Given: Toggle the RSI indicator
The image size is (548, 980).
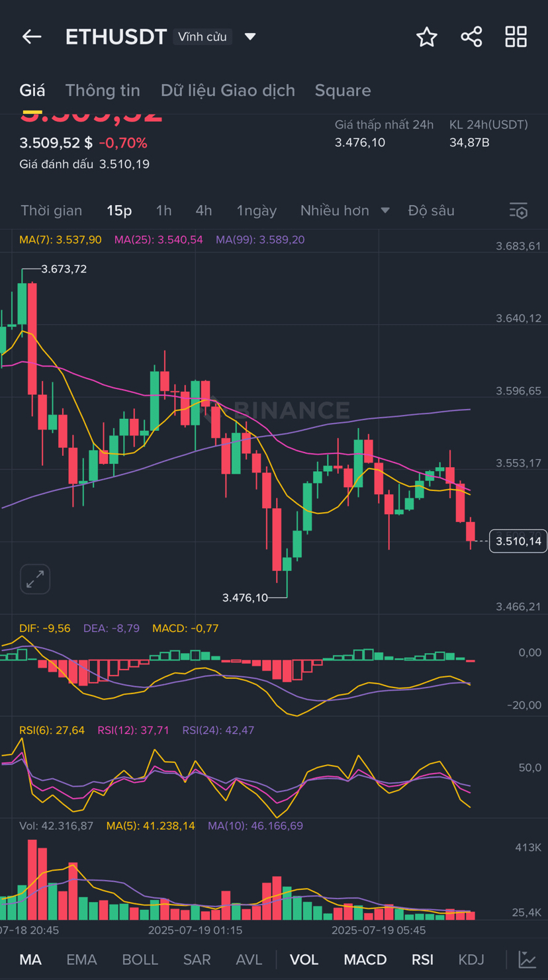Looking at the screenshot, I should [422, 959].
